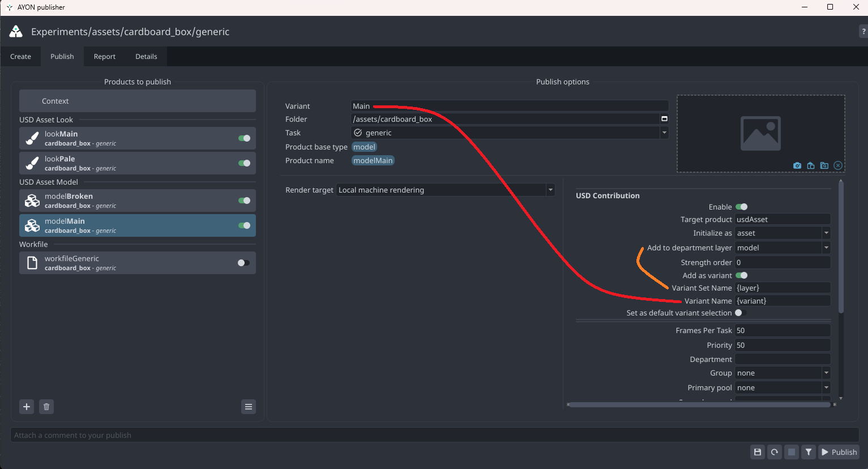Click the save floppy disk icon
The height and width of the screenshot is (469, 868).
coord(758,452)
